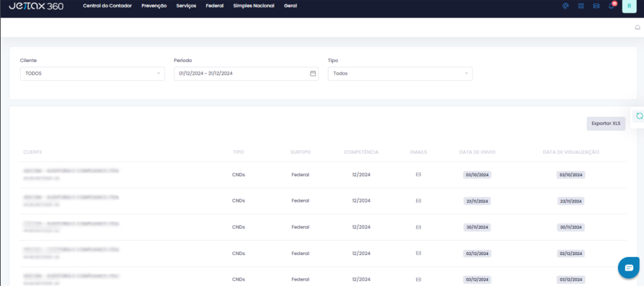Click view date badge 03/10/2024

[x=571, y=175]
